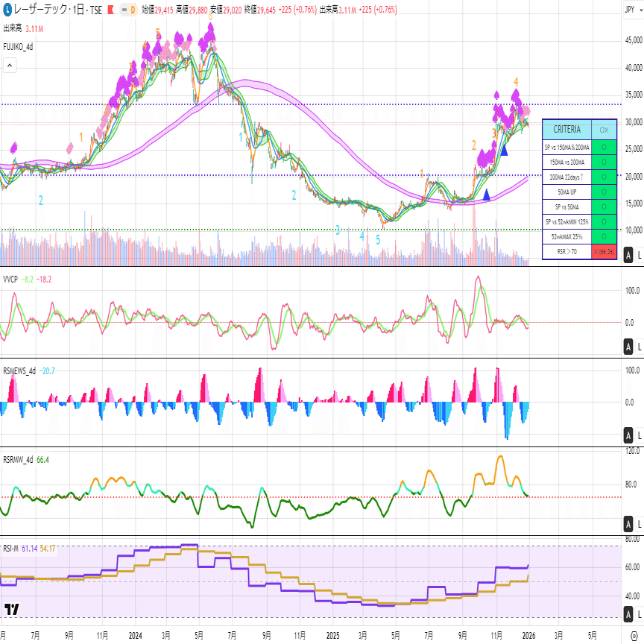The height and width of the screenshot is (644, 644).
Task: Open chart settings gear at bottom right
Action: click(x=634, y=636)
